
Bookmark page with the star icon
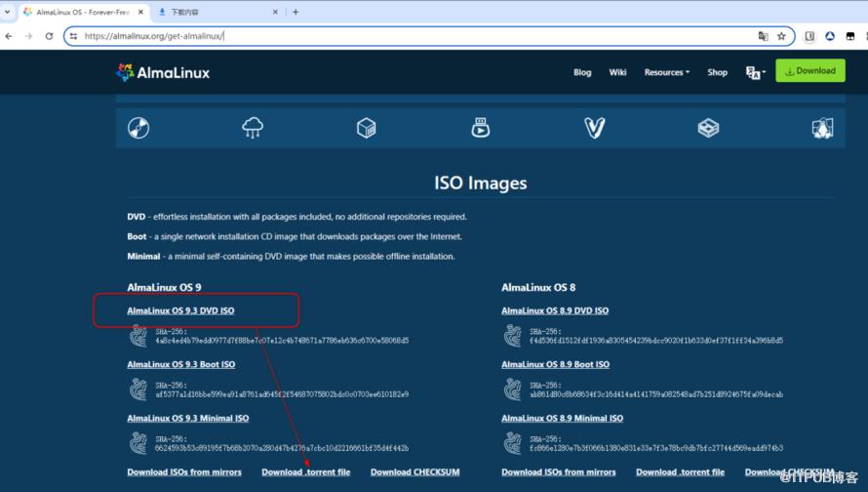(781, 36)
